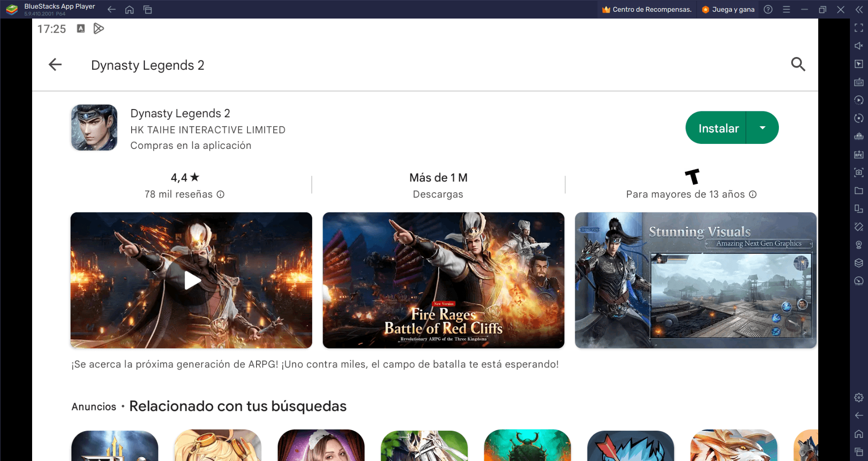Click sidebar recent apps icon at bottom
This screenshot has width=868, height=461.
coord(859,451)
